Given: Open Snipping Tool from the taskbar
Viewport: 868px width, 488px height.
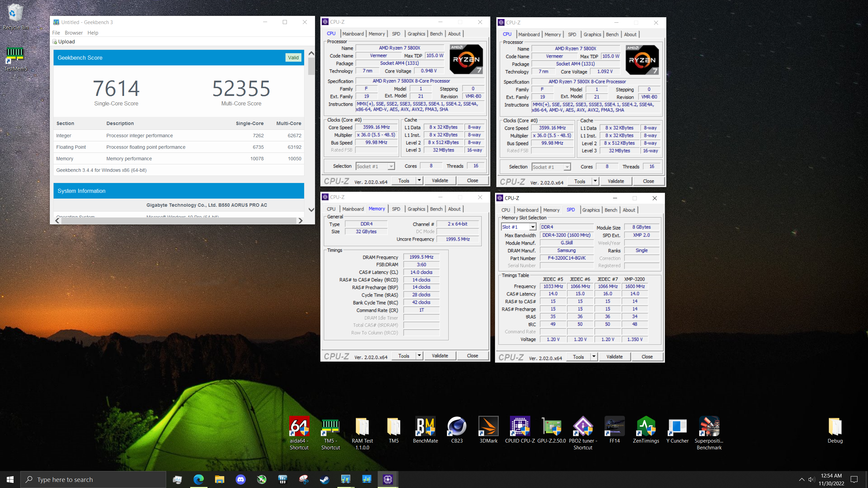Looking at the screenshot, I should click(303, 479).
